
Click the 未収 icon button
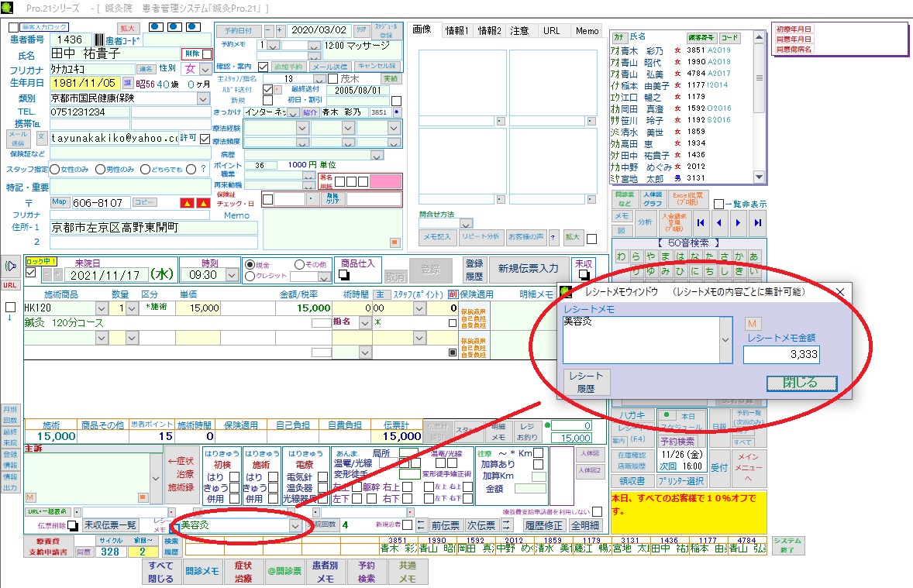click(x=584, y=275)
